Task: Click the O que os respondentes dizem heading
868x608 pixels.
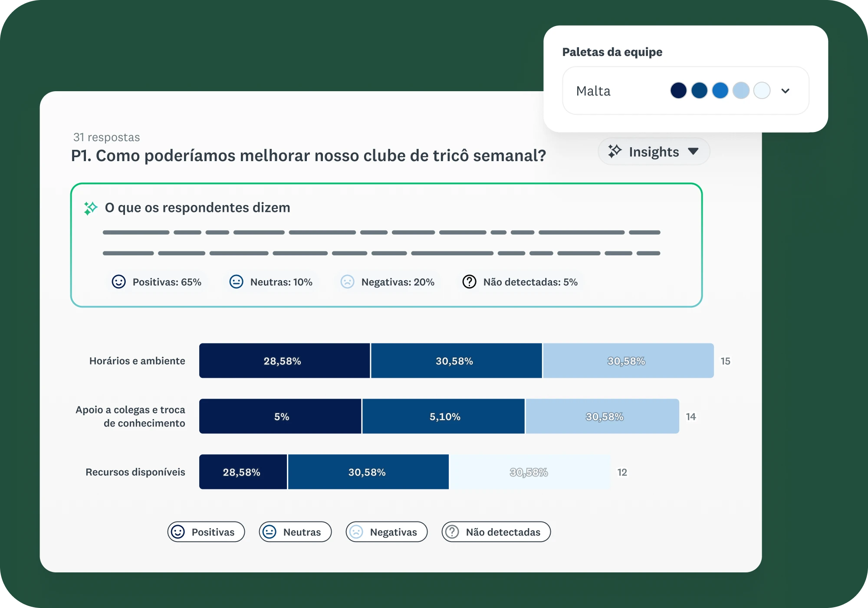Action: [x=197, y=208]
